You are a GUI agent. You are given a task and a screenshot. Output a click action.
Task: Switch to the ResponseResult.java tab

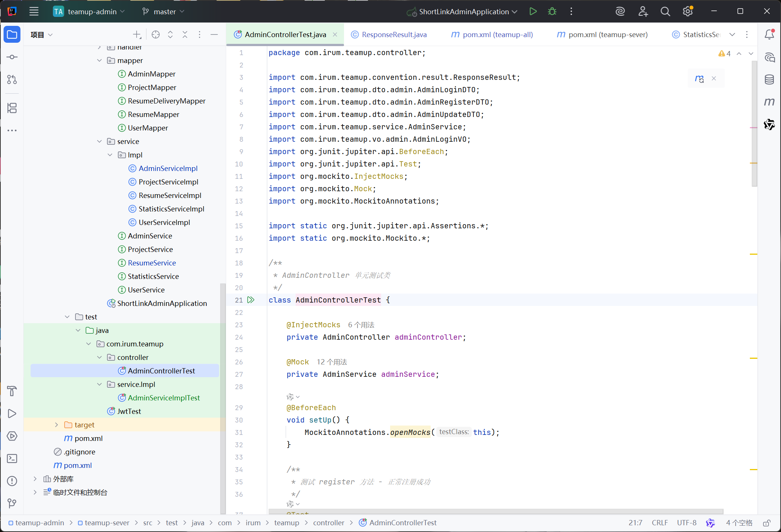pos(394,34)
